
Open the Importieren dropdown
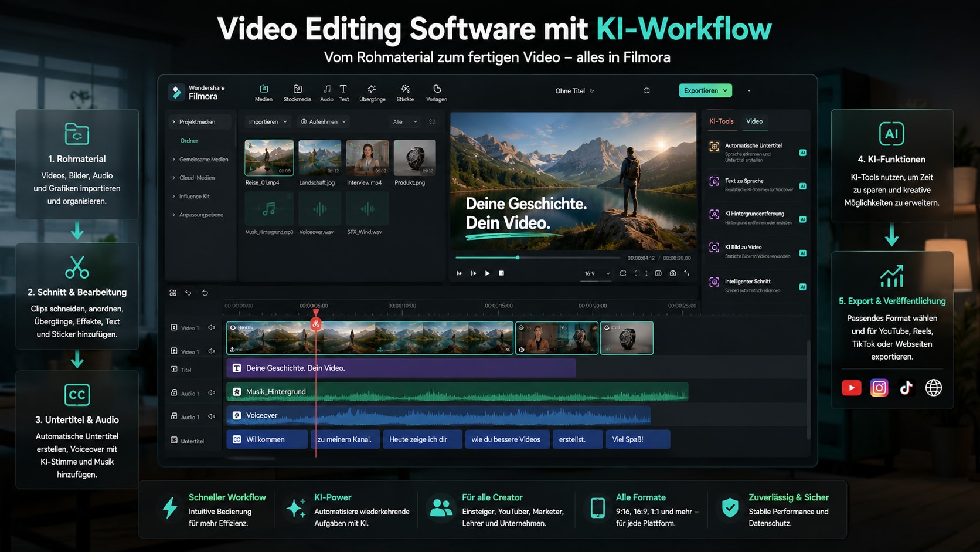click(x=268, y=122)
